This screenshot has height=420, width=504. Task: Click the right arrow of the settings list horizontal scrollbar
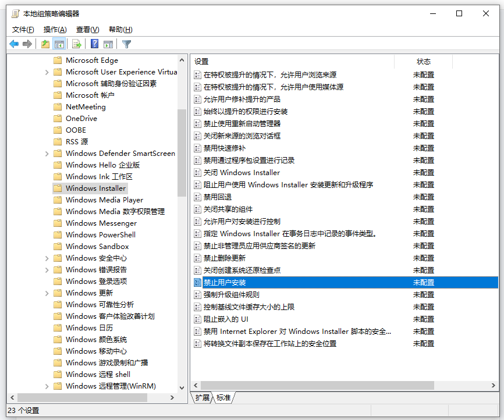493,385
